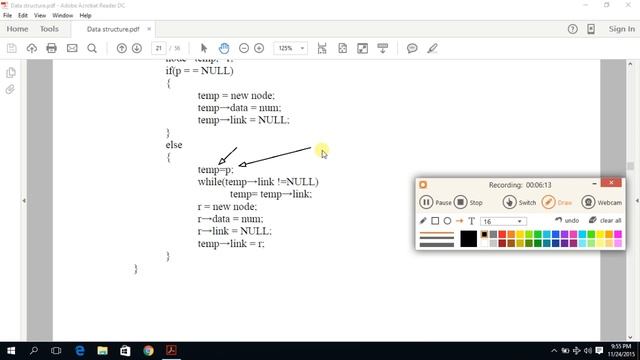This screenshot has width=640, height=360.
Task: Zoom out with the minus circle icon
Action: pyautogui.click(x=244, y=48)
